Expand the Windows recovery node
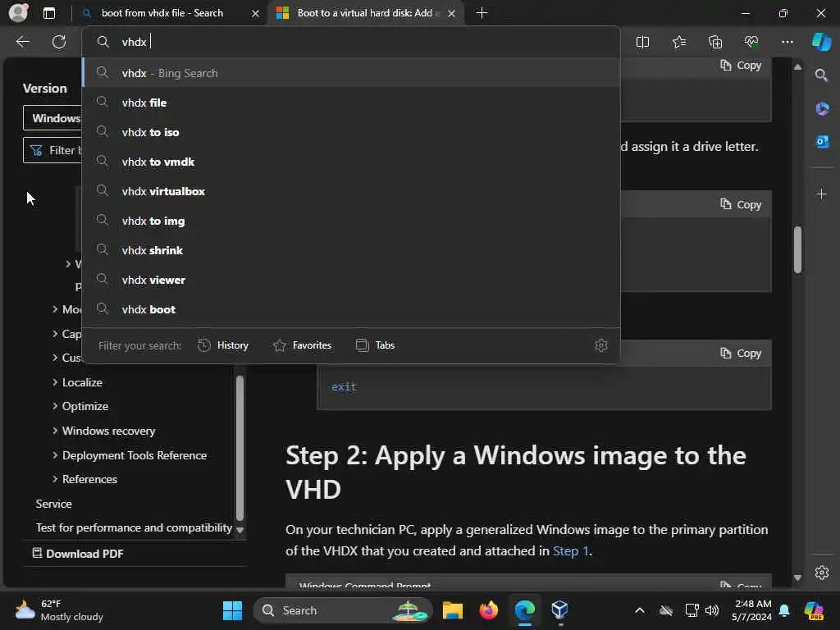 click(x=55, y=431)
